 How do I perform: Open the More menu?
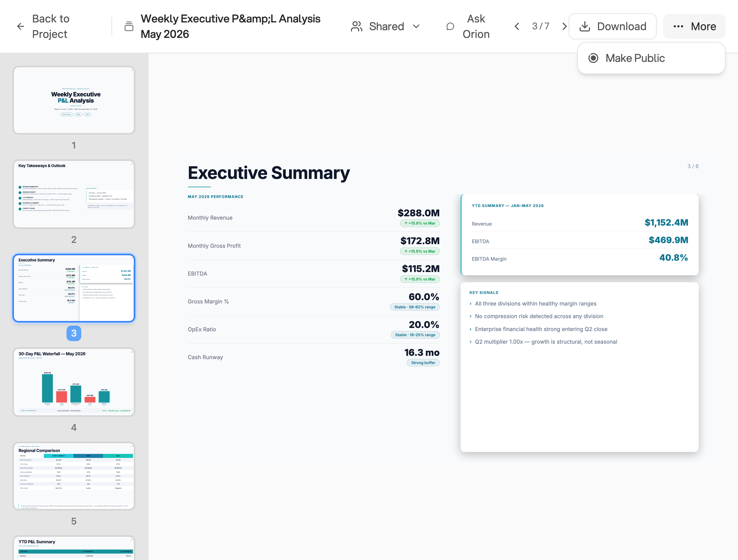coord(694,26)
